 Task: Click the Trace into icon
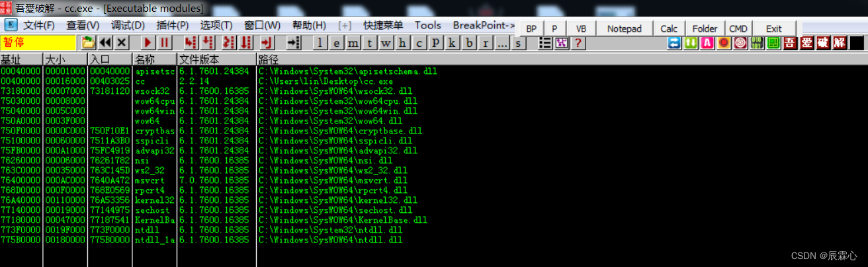click(x=230, y=43)
